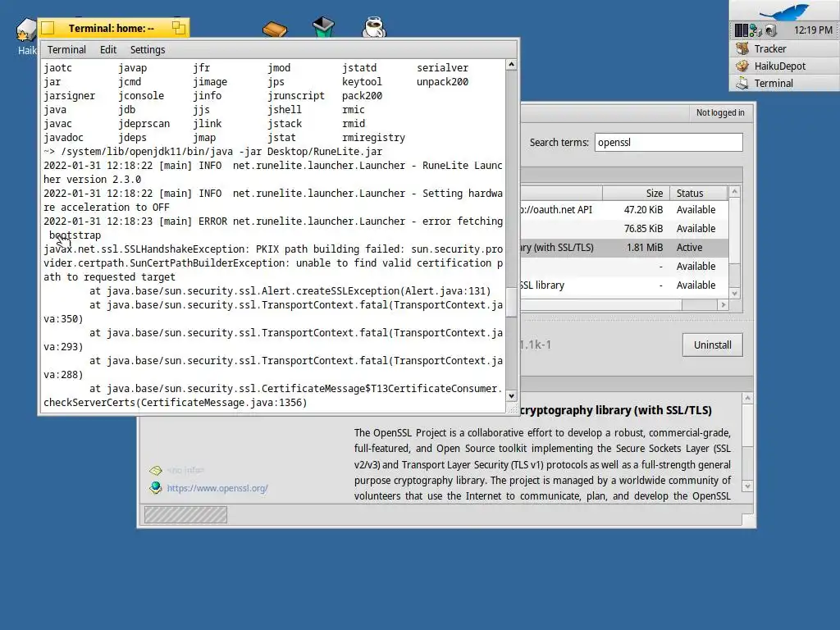Click 'serialver' in the Terminal listing
840x630 pixels.
[x=442, y=67]
